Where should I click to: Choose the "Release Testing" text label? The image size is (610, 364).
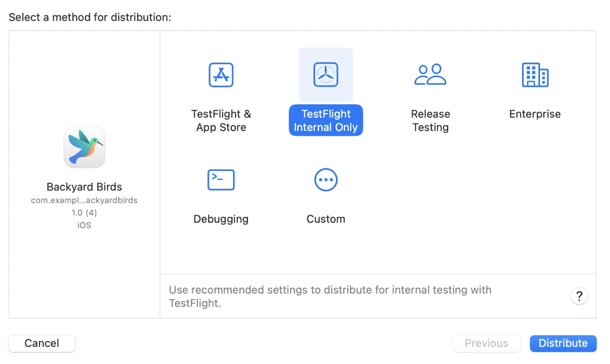pos(430,120)
